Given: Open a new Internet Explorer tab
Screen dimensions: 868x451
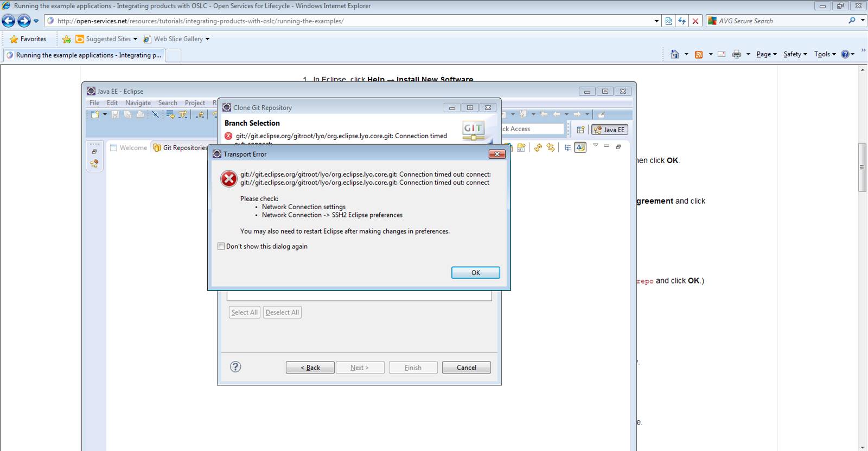Looking at the screenshot, I should click(x=173, y=55).
